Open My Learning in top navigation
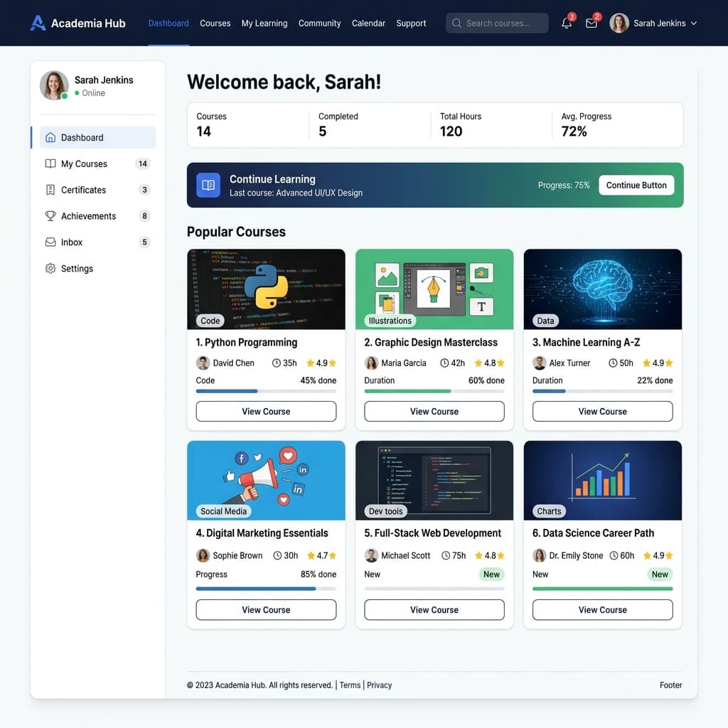The width and height of the screenshot is (728, 728). 264,23
